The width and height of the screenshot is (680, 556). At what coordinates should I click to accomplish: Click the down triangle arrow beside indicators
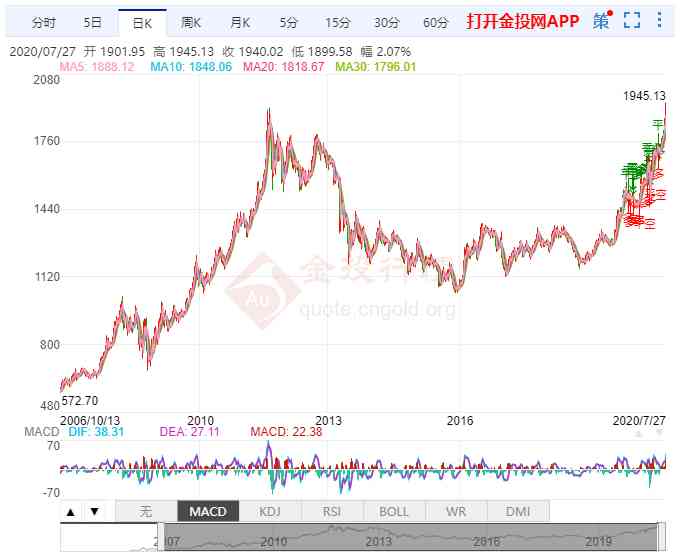pyautogui.click(x=94, y=512)
